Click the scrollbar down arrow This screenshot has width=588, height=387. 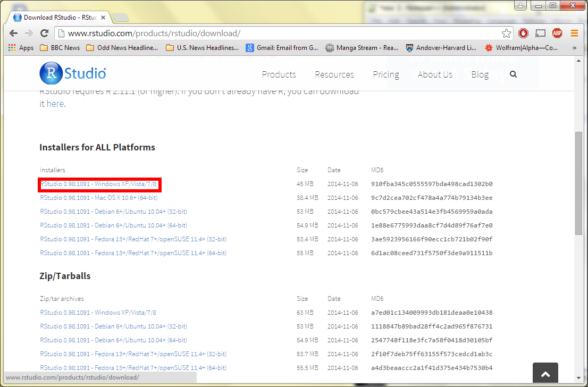tap(578, 378)
